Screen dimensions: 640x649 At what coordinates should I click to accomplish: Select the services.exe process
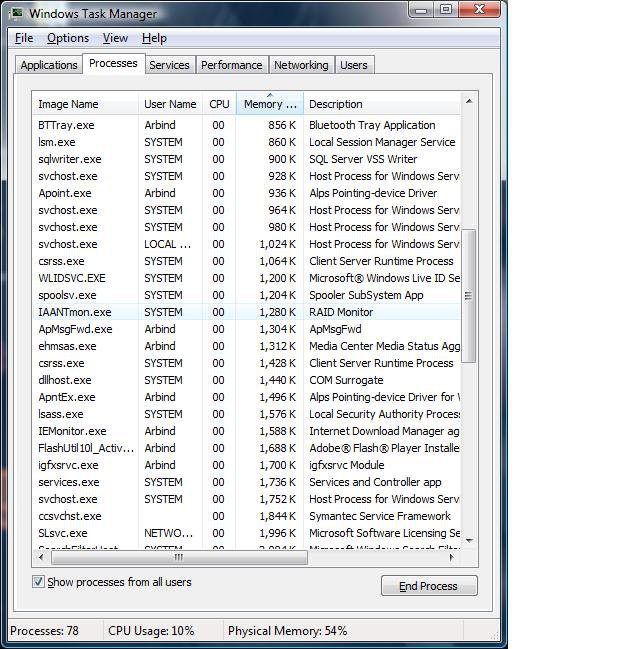[246, 482]
